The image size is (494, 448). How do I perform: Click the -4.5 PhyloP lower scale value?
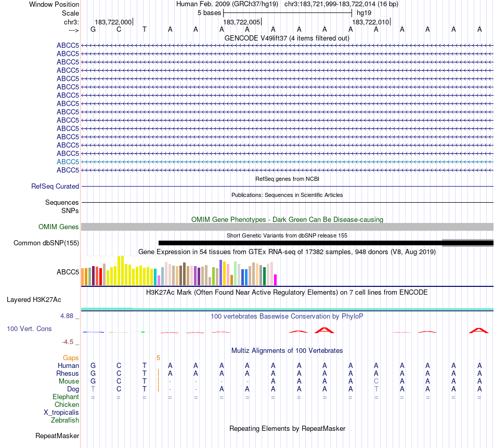[68, 342]
